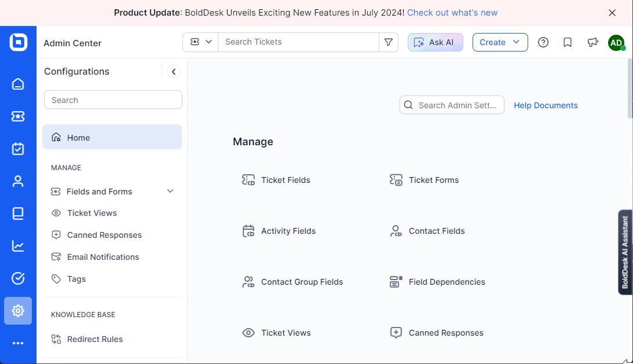Screen dimensions: 633x364
Task: Dismiss the Product Update banner
Action: 612,13
